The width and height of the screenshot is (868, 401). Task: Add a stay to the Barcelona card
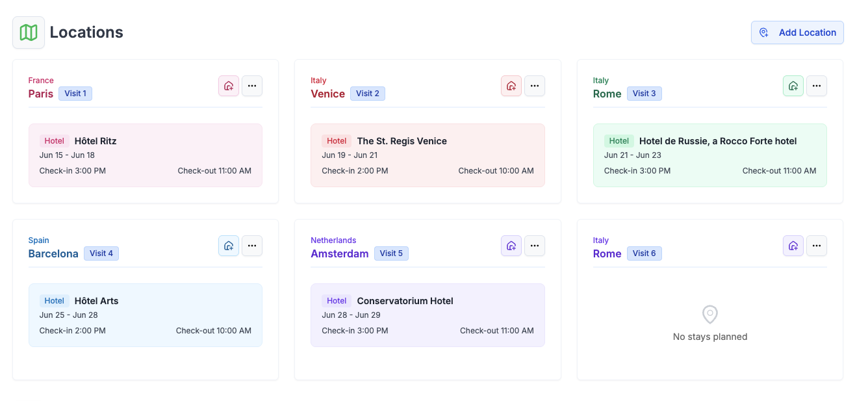(x=228, y=245)
